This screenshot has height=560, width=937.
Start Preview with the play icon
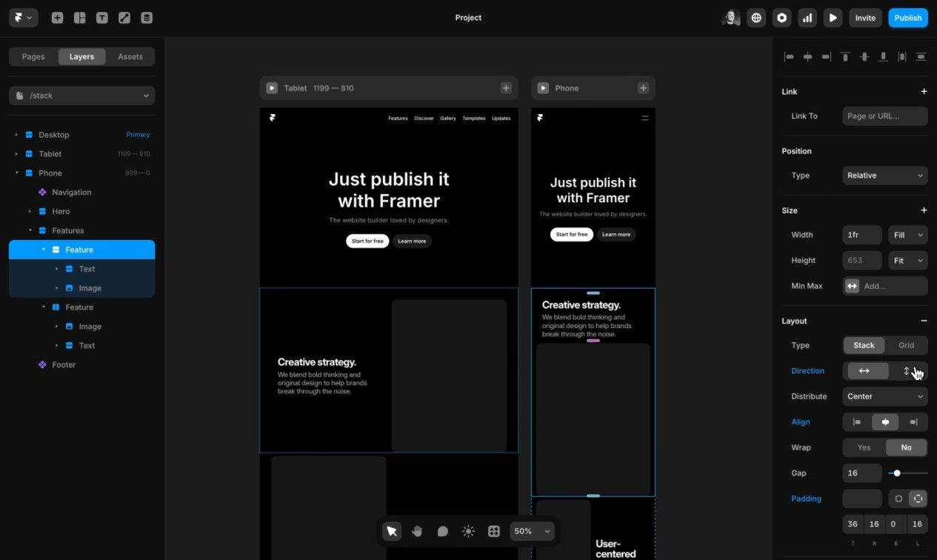tap(833, 17)
